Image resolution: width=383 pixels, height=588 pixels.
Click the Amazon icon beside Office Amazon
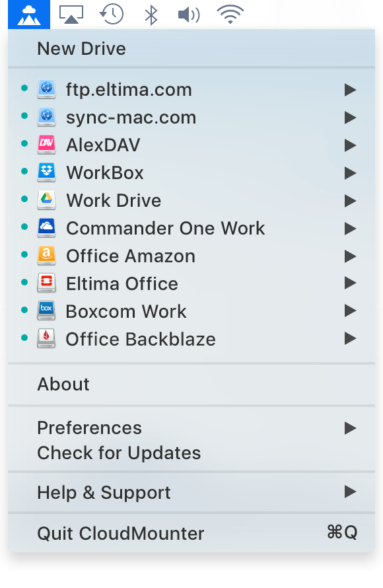point(46,256)
